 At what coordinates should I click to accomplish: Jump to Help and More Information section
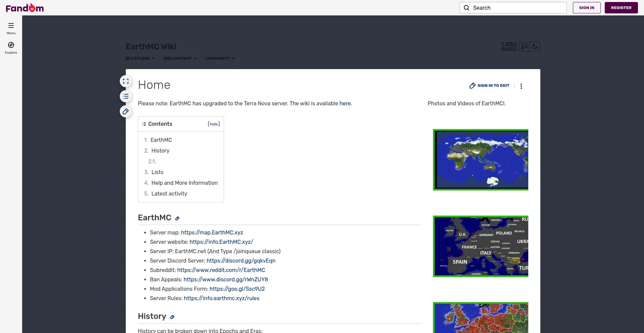click(x=184, y=183)
